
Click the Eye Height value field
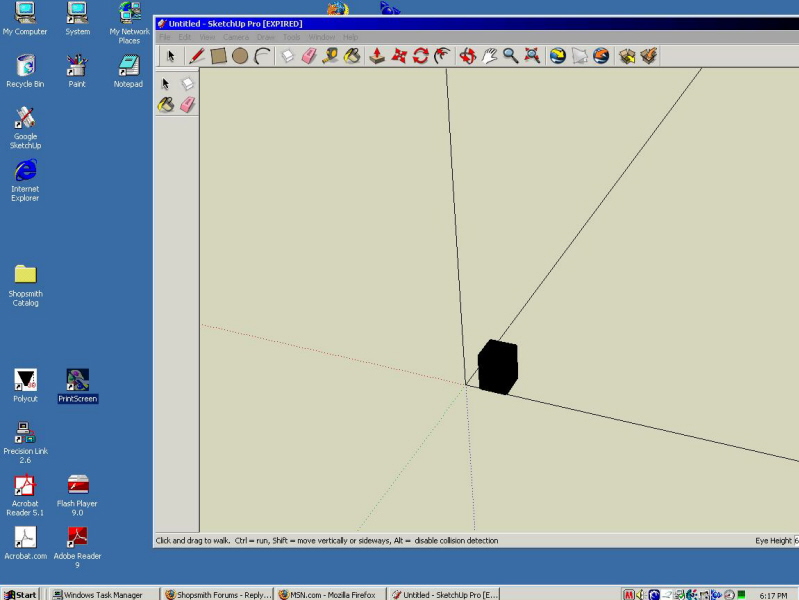click(x=796, y=540)
